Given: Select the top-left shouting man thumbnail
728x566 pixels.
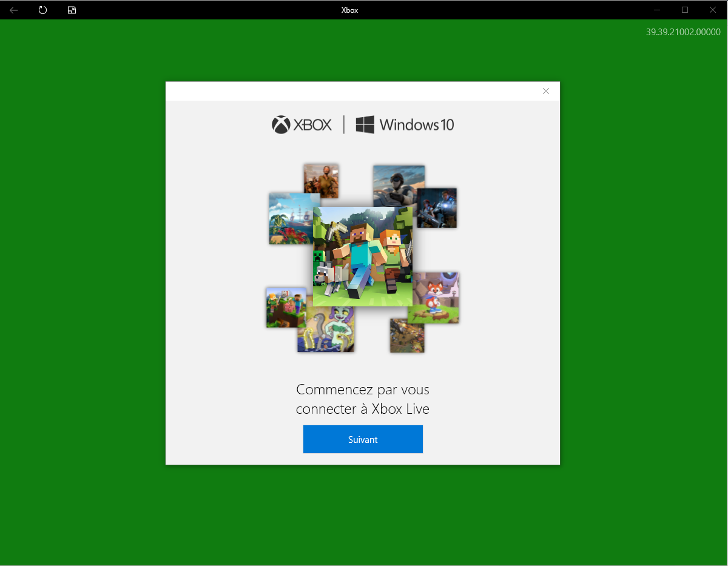Looking at the screenshot, I should click(x=321, y=181).
